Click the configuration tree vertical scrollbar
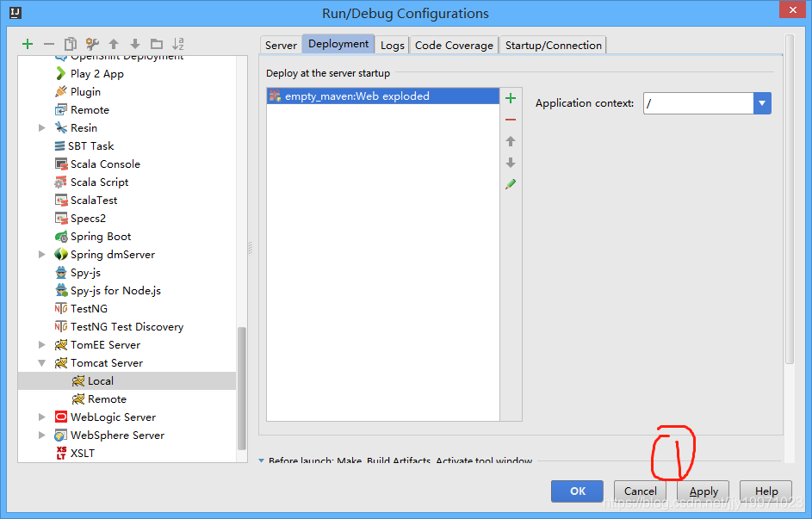812x519 pixels. 241,388
